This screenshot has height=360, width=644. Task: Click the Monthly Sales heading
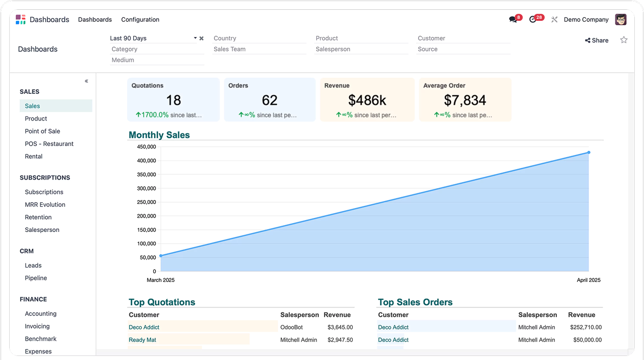point(159,135)
